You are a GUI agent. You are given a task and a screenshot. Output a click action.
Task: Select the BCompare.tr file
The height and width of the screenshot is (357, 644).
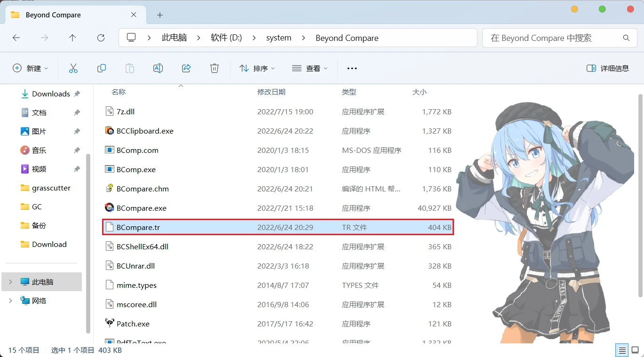[278, 227]
